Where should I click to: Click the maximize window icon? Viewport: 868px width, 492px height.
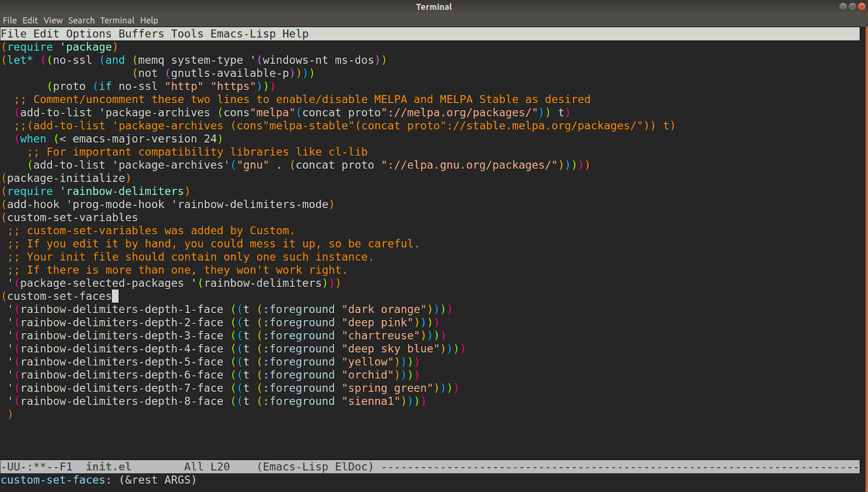(852, 7)
